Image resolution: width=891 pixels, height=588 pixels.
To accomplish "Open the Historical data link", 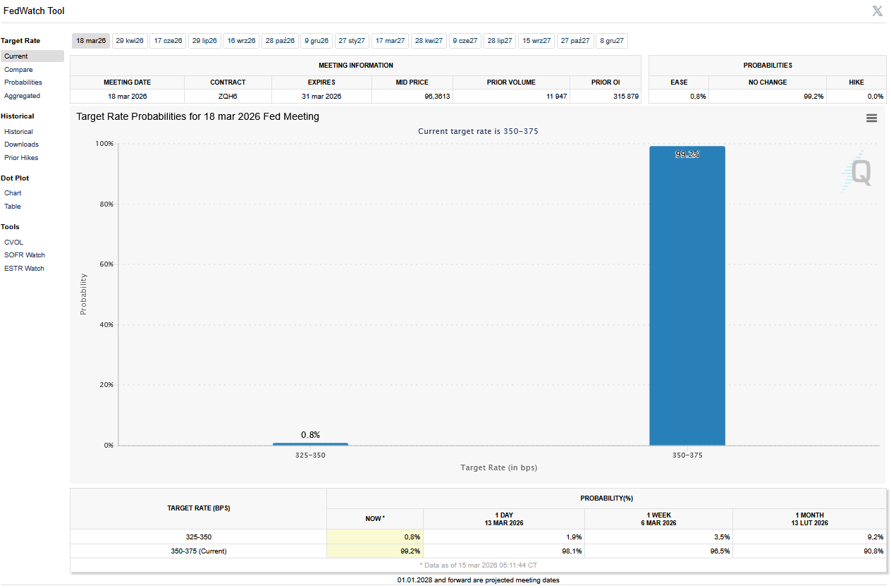I will pyautogui.click(x=18, y=132).
